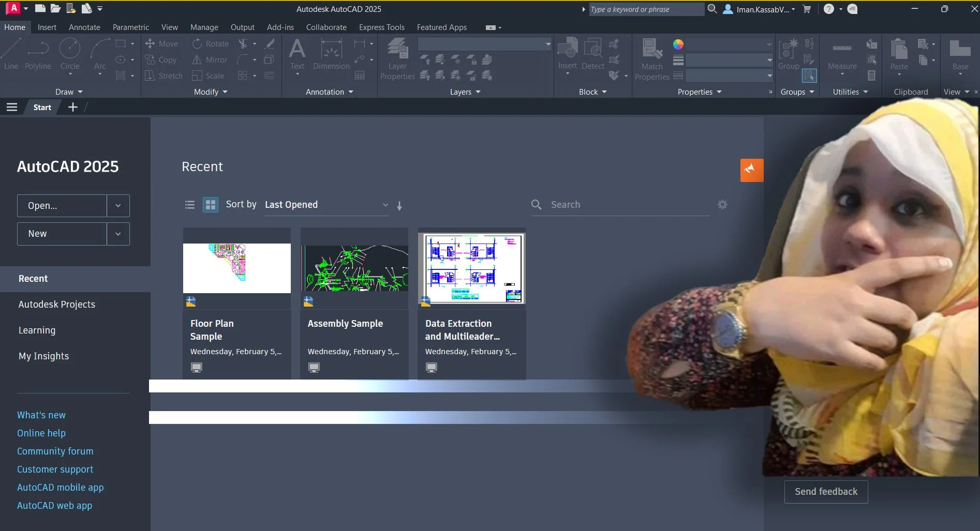The width and height of the screenshot is (980, 531).
Task: Expand the Sort by Last Opened dropdown
Action: pos(326,205)
